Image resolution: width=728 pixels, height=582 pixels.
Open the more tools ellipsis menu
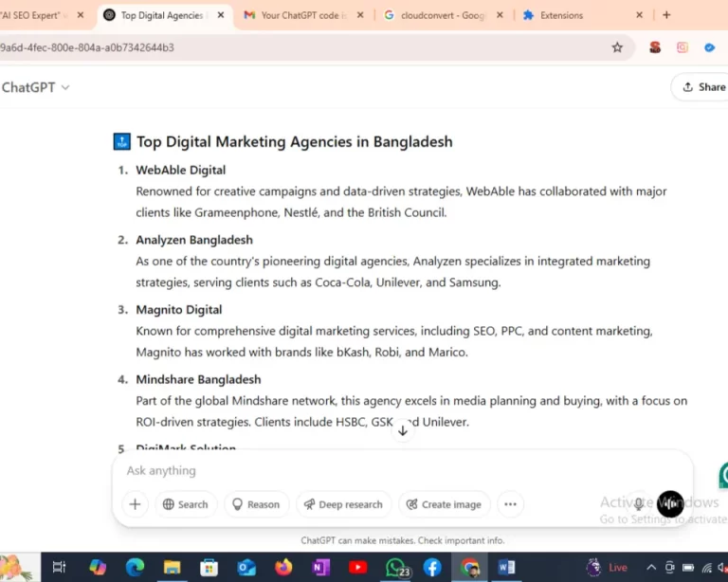(x=510, y=504)
